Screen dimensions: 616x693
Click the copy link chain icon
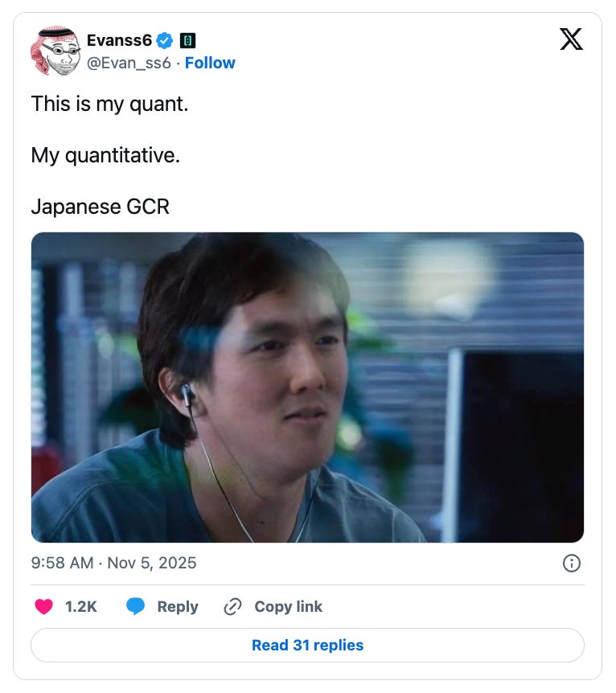[232, 606]
